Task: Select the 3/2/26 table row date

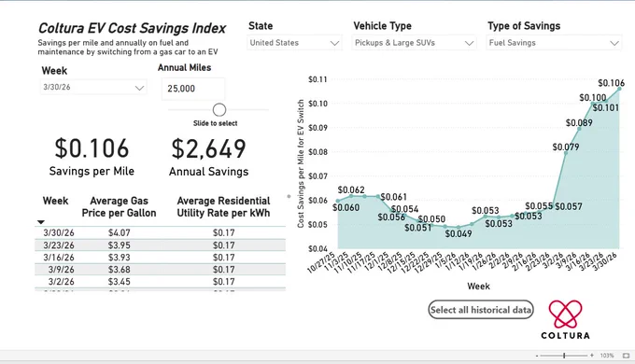Action: pyautogui.click(x=61, y=282)
